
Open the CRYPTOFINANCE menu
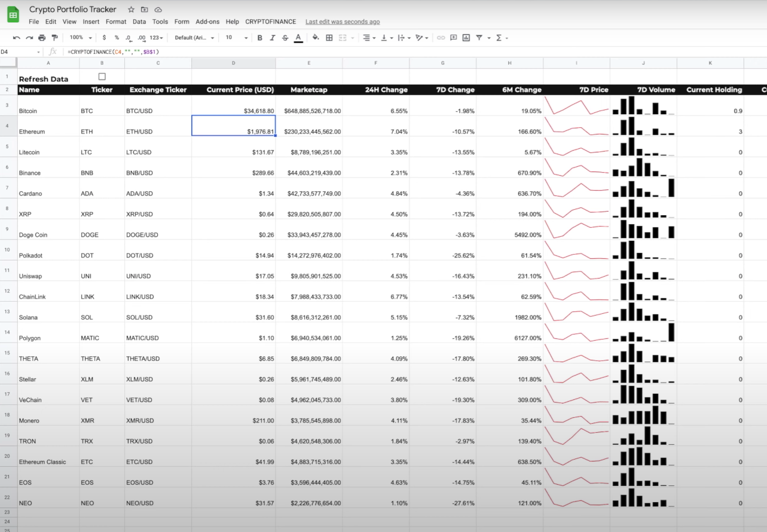pos(270,22)
